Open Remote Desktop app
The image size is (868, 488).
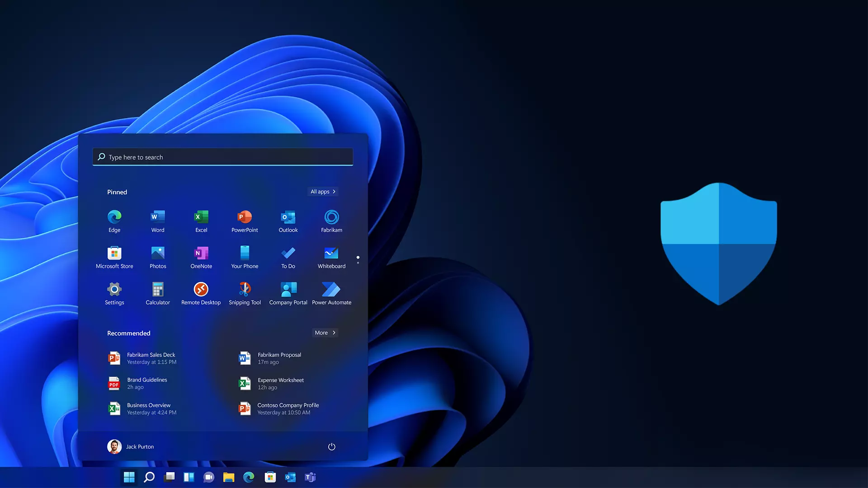[201, 293]
